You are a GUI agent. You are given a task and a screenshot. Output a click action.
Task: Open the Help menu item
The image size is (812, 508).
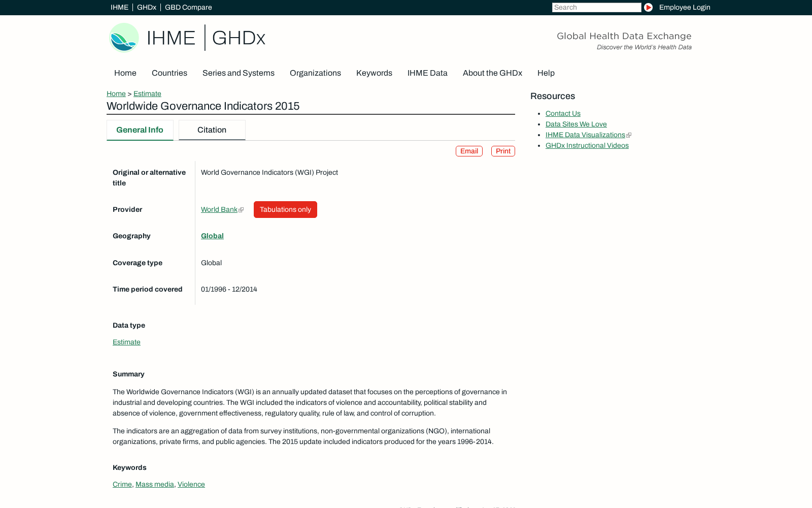[x=546, y=73]
